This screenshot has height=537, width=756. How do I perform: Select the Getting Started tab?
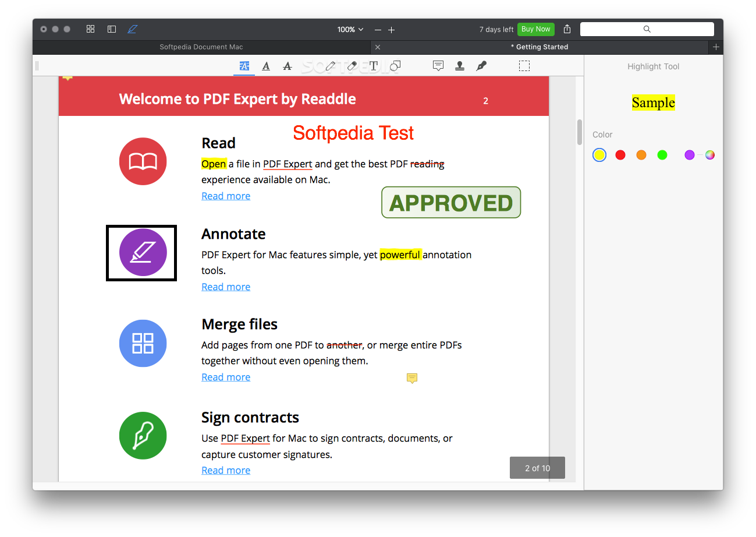coord(540,47)
